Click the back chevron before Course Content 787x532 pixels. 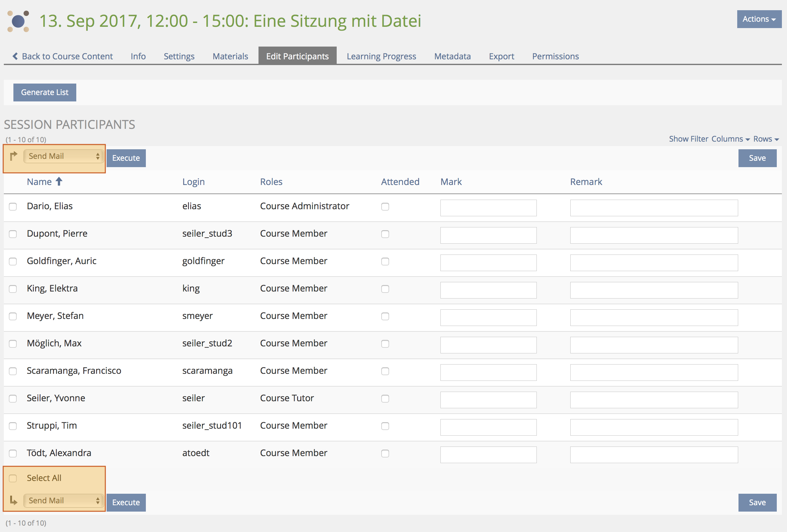[15, 56]
